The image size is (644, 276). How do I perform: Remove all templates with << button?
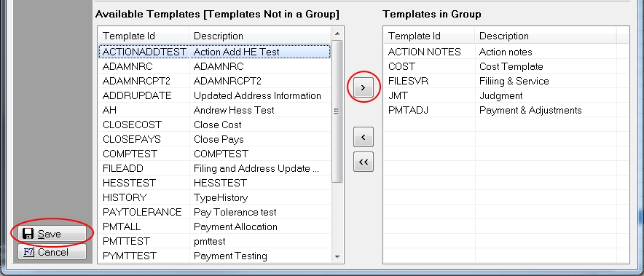click(x=363, y=162)
